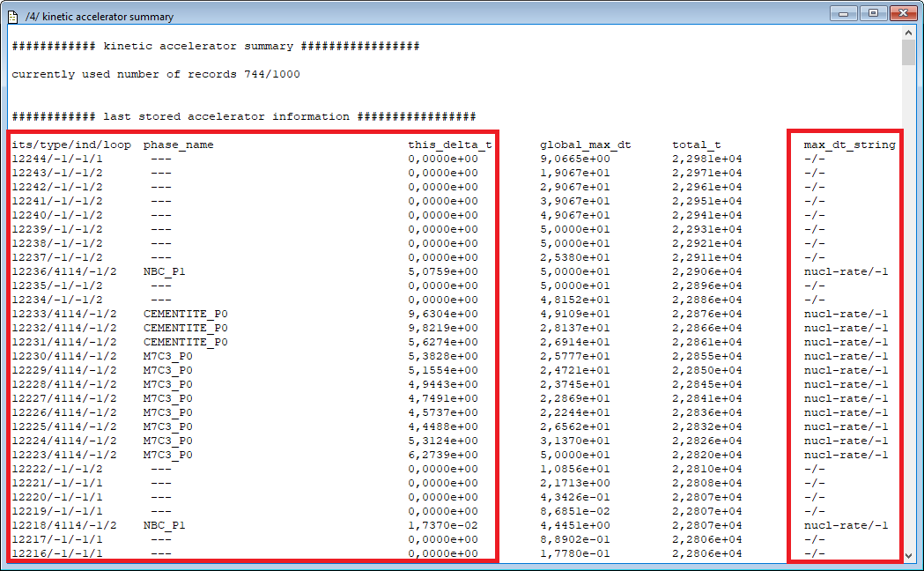
Task: Select M7C3_P0 in row 12230
Action: pos(167,356)
